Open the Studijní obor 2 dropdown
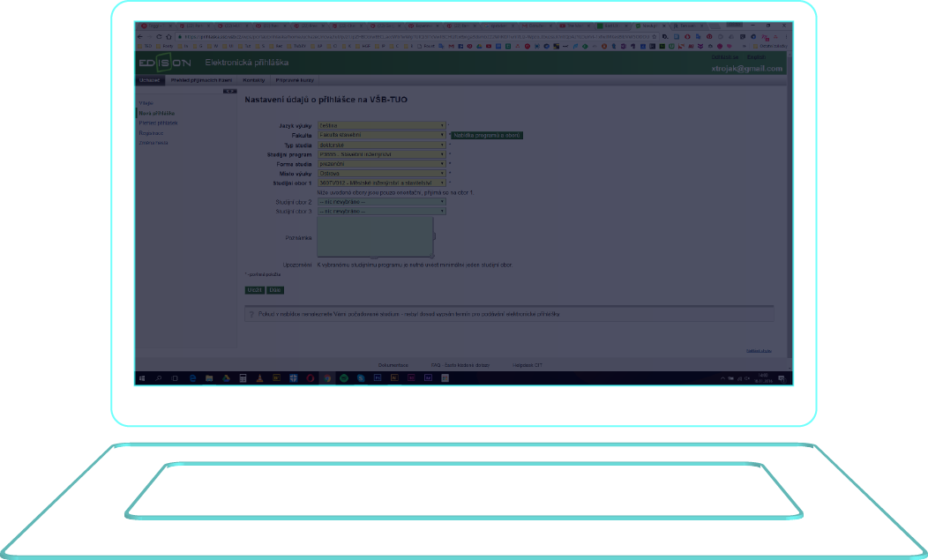928x560 pixels. (381, 202)
